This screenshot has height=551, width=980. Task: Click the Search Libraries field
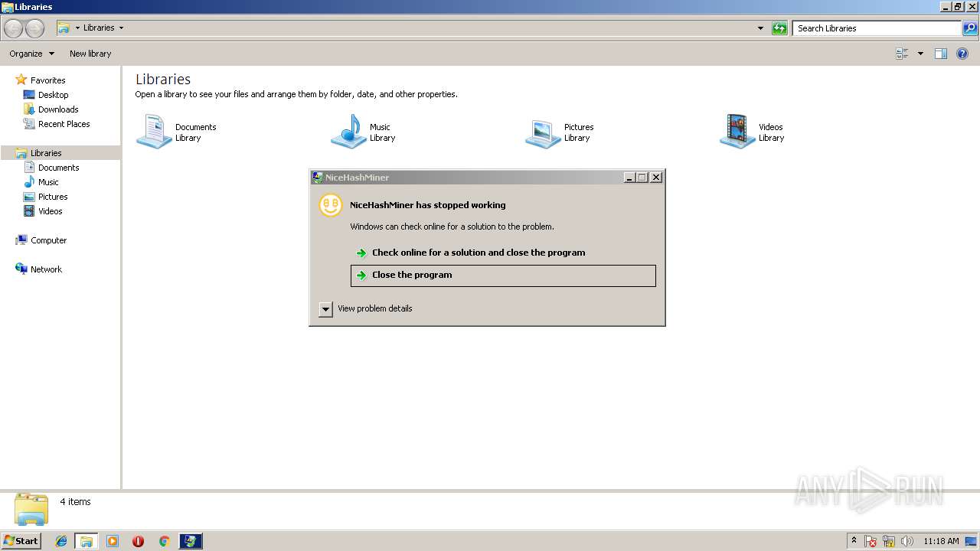tap(877, 28)
